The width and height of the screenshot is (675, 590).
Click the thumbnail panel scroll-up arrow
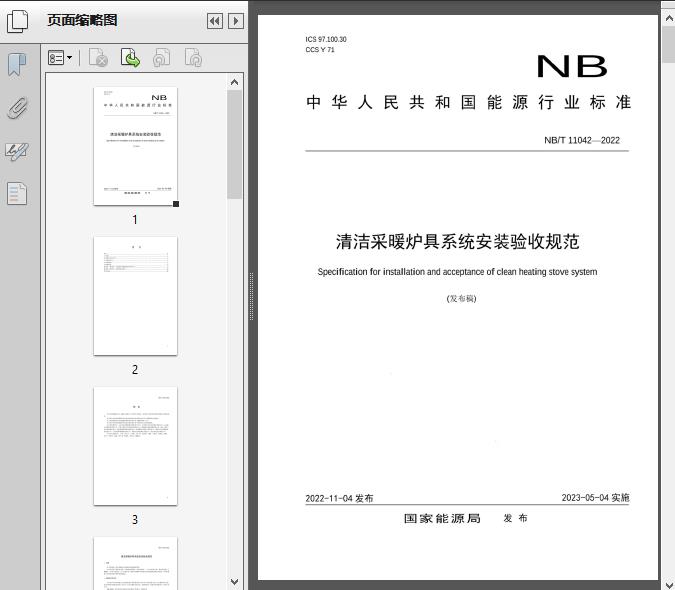pos(235,82)
